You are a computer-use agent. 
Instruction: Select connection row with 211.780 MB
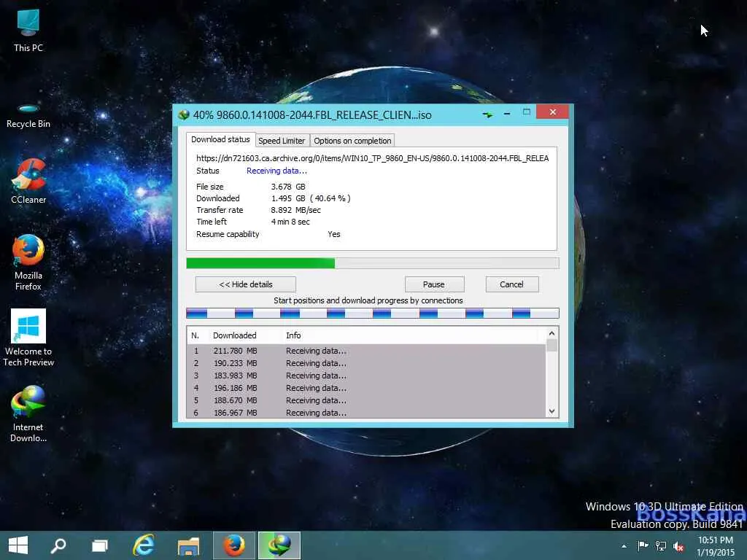point(366,351)
